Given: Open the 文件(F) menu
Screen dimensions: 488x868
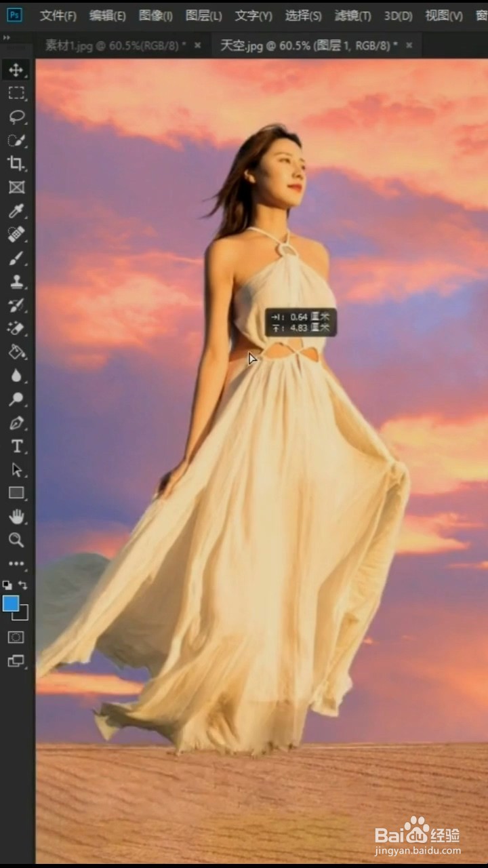Looking at the screenshot, I should pyautogui.click(x=58, y=16).
